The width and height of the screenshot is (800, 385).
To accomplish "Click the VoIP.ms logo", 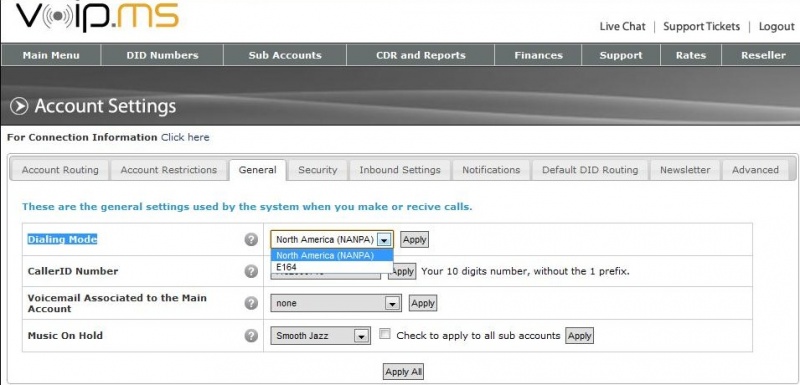I will [x=97, y=16].
